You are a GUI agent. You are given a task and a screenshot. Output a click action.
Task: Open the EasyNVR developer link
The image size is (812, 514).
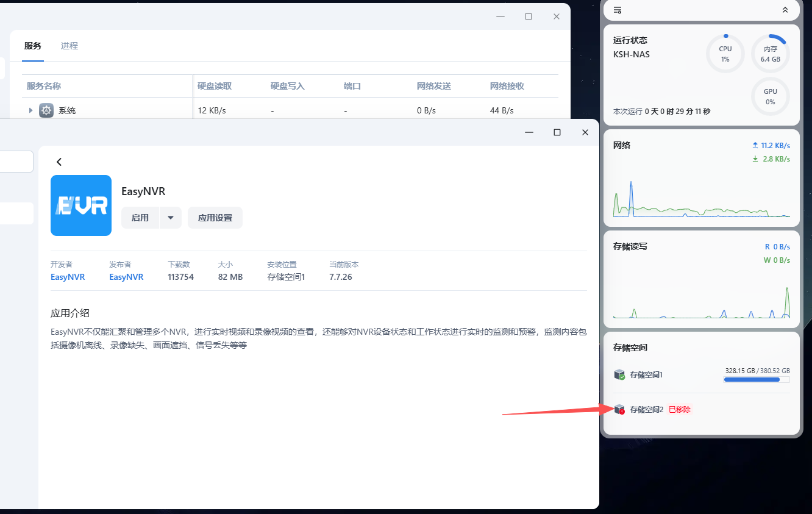68,277
